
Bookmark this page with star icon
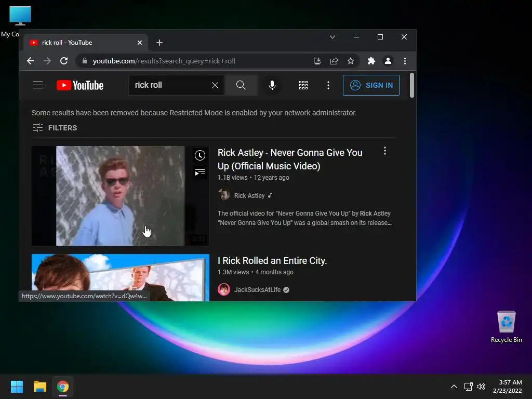[x=351, y=61]
